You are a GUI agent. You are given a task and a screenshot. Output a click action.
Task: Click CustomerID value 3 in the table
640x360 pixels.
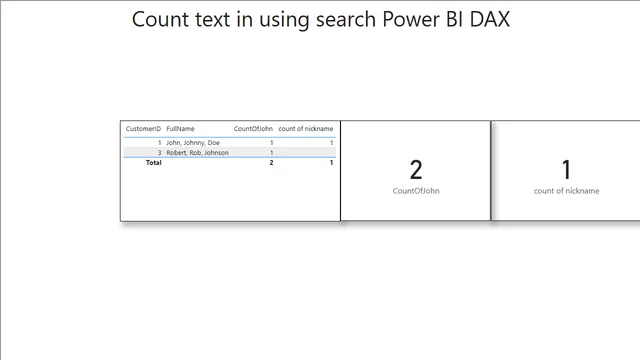[x=160, y=153]
